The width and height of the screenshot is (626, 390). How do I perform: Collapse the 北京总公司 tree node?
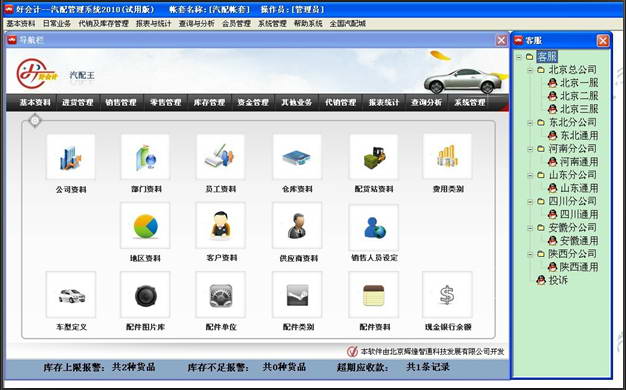530,70
